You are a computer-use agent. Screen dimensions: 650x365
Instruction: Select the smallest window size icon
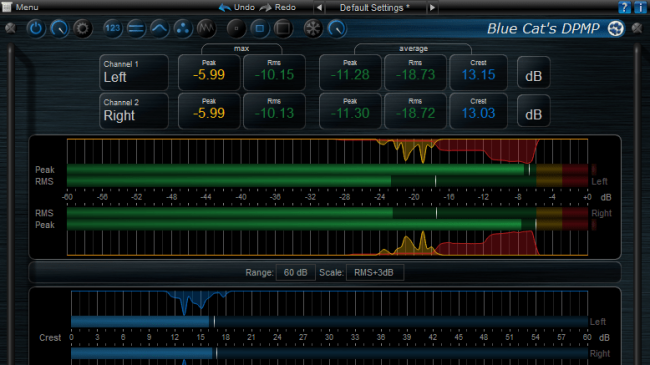pyautogui.click(x=236, y=29)
